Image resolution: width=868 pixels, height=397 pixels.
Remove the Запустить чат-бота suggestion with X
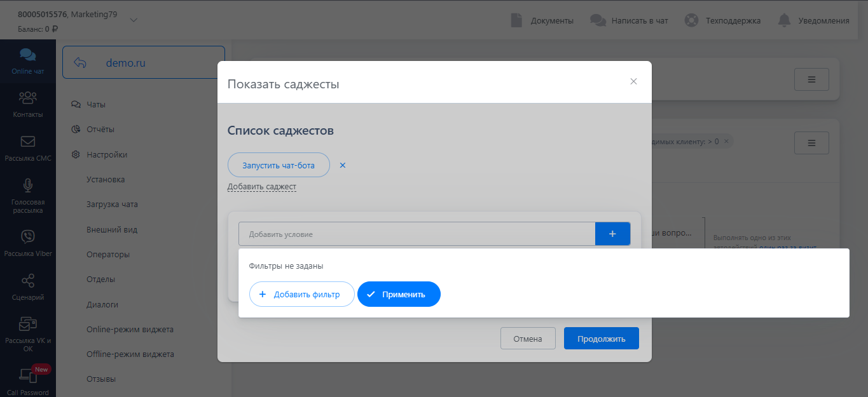tap(343, 165)
